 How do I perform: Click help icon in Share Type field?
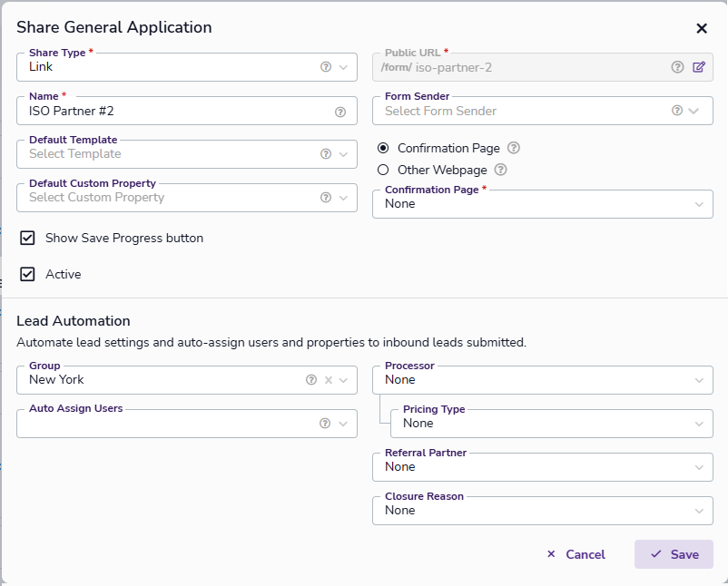tap(326, 67)
